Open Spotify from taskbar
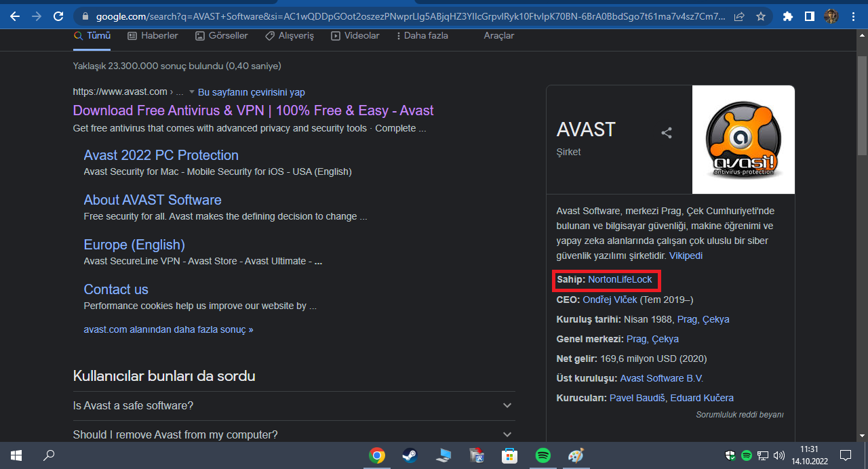The width and height of the screenshot is (868, 469). click(543, 455)
